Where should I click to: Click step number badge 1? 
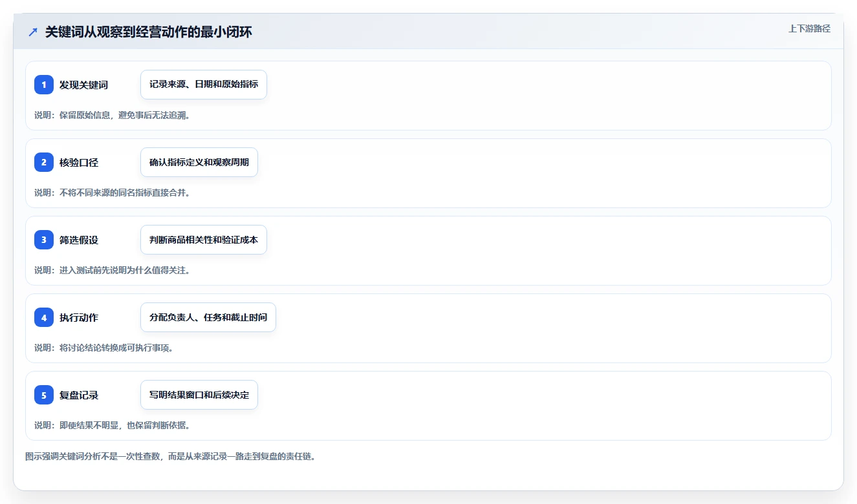click(44, 85)
